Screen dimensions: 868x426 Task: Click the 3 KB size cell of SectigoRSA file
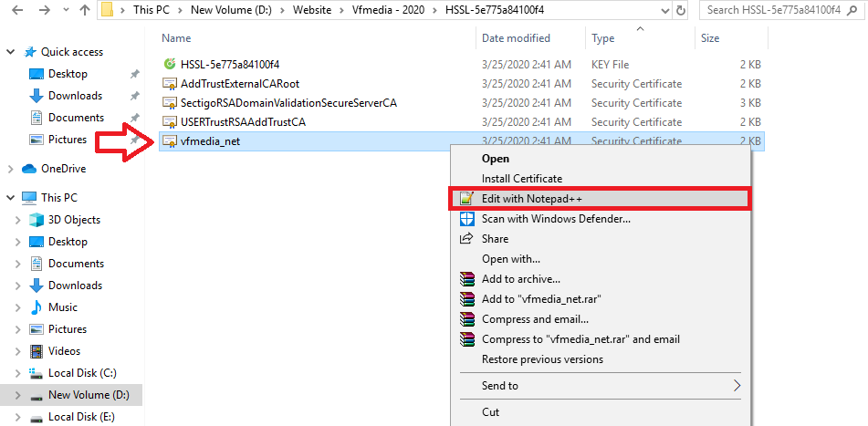coord(750,103)
